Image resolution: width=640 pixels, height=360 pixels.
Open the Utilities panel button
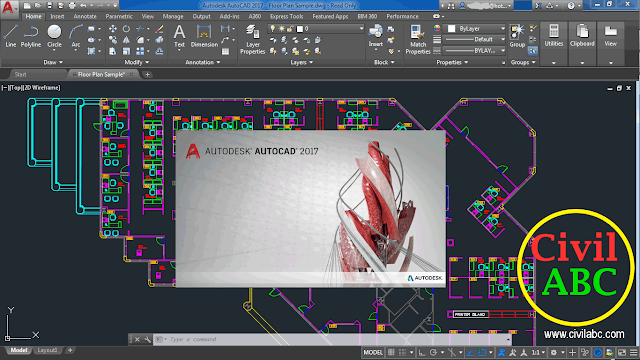[x=553, y=36]
